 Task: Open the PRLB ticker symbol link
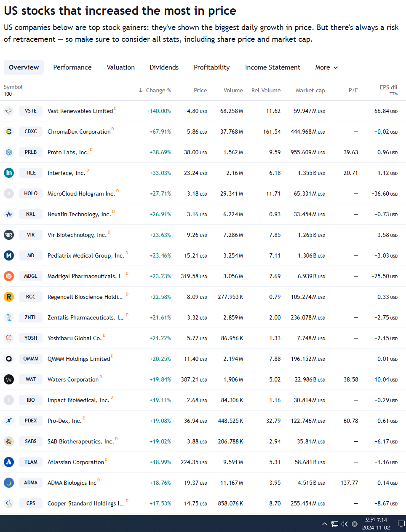coord(31,152)
